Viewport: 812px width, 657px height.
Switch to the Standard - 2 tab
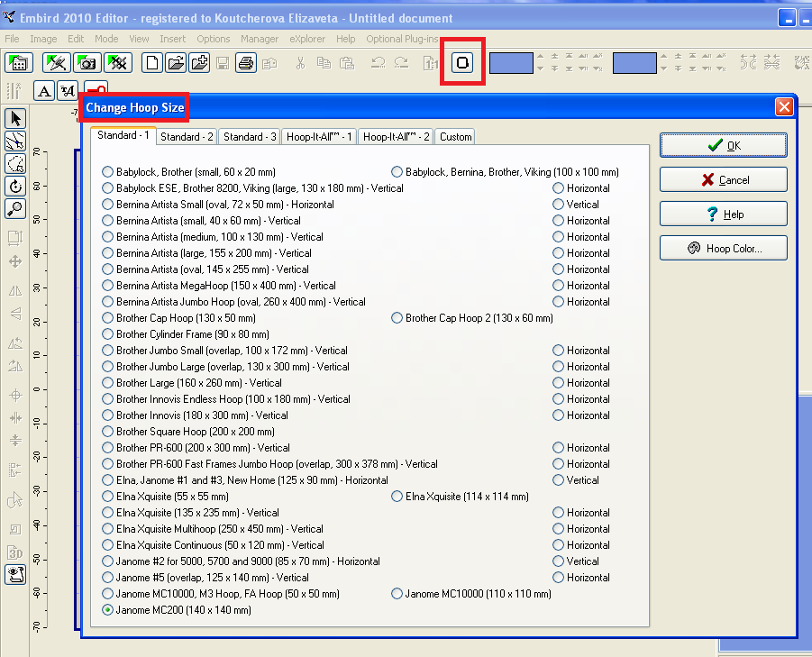(x=187, y=137)
